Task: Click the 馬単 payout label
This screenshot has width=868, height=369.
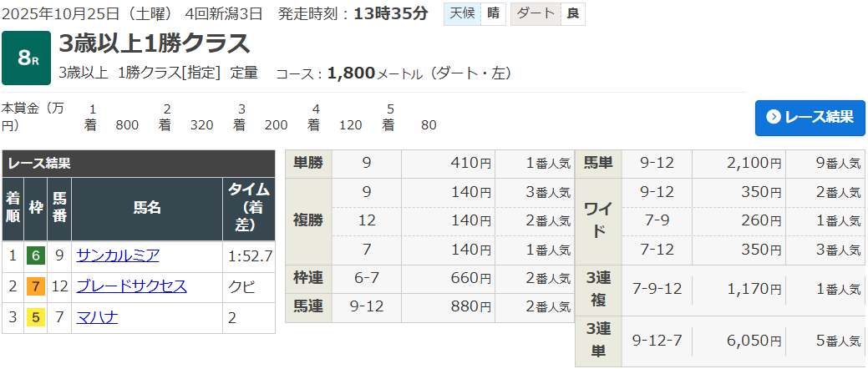Action: point(598,163)
